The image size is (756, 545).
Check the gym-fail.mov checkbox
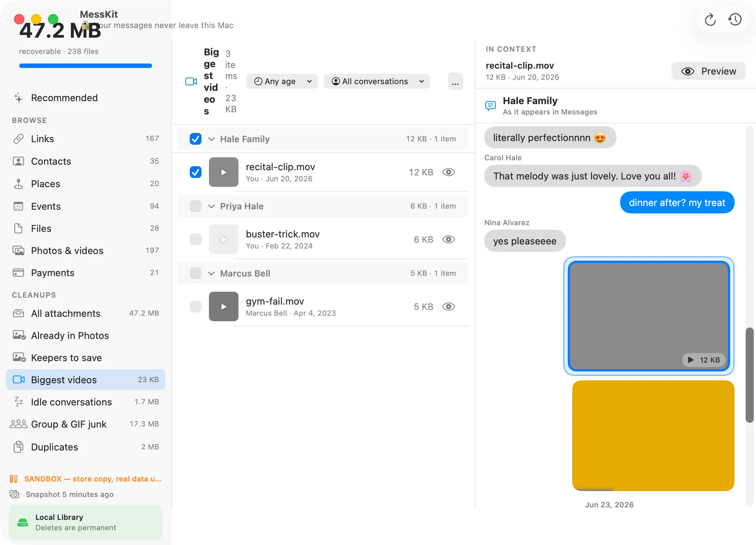point(195,306)
